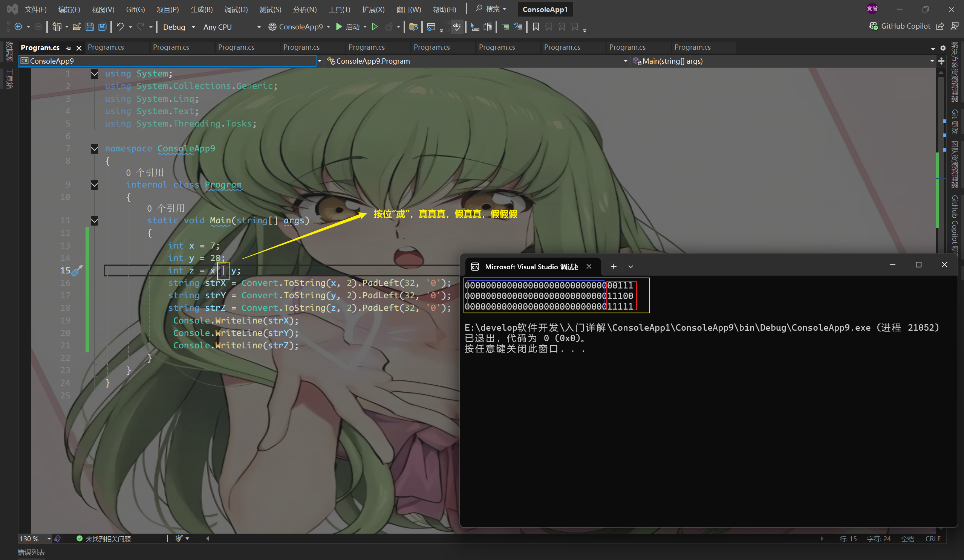This screenshot has height=560, width=964.
Task: Toggle the abc spell checker button
Action: (457, 27)
